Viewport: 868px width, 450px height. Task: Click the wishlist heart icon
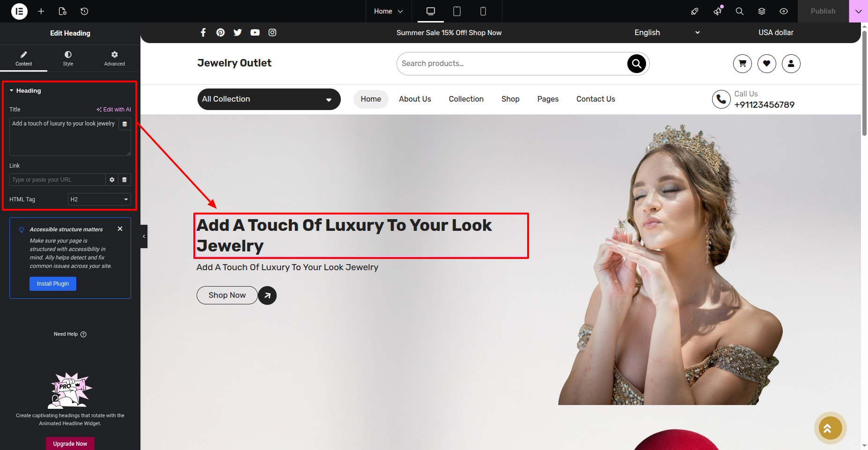(766, 64)
